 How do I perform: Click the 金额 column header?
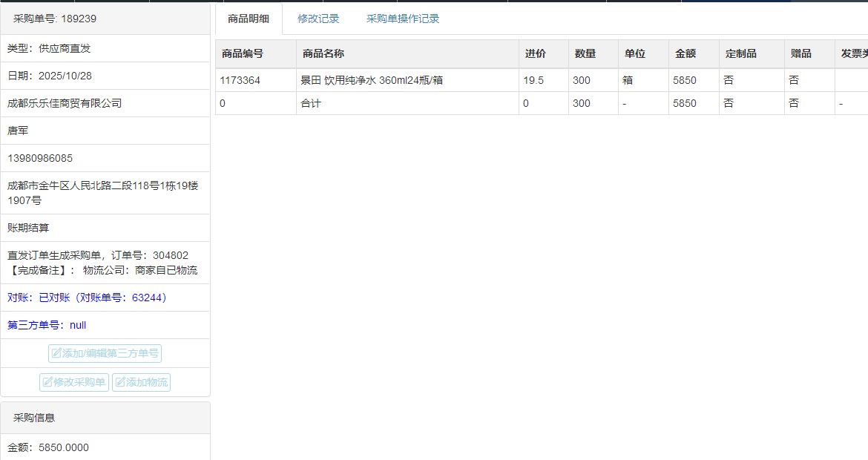click(685, 54)
